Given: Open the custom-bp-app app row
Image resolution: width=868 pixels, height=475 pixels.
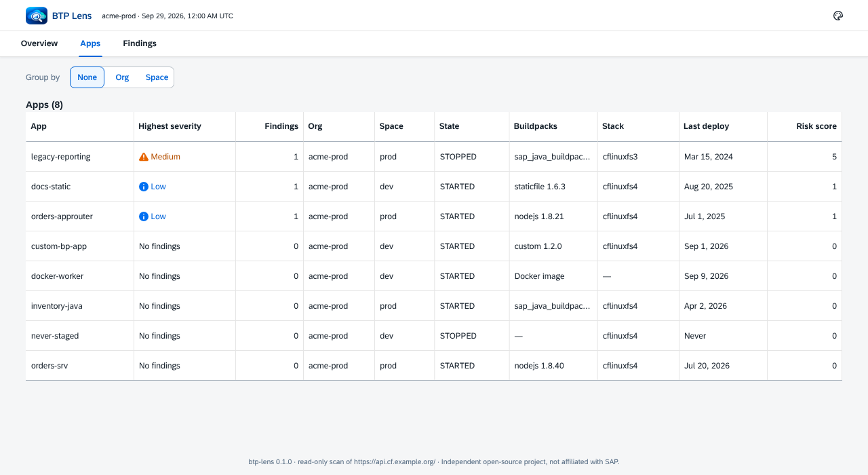Looking at the screenshot, I should point(434,246).
